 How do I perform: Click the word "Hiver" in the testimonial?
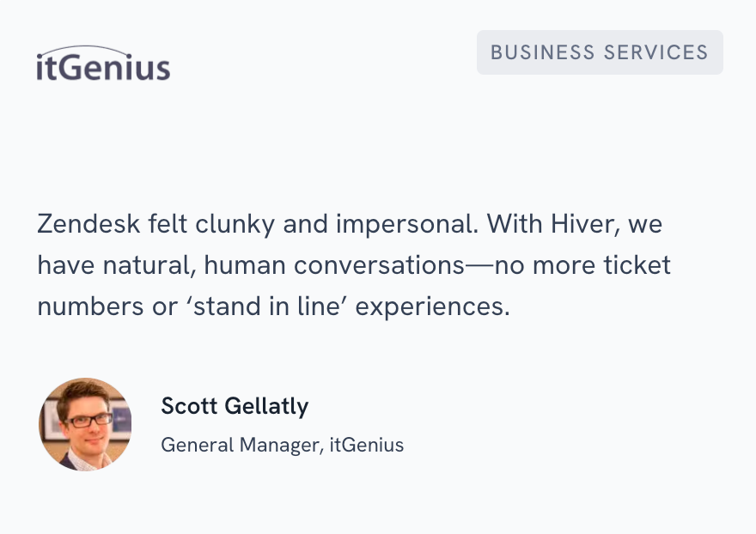pyautogui.click(x=579, y=225)
